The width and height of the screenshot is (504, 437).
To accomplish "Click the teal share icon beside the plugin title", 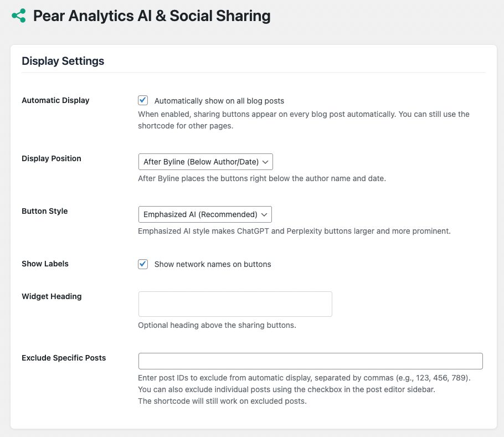I will pos(18,16).
